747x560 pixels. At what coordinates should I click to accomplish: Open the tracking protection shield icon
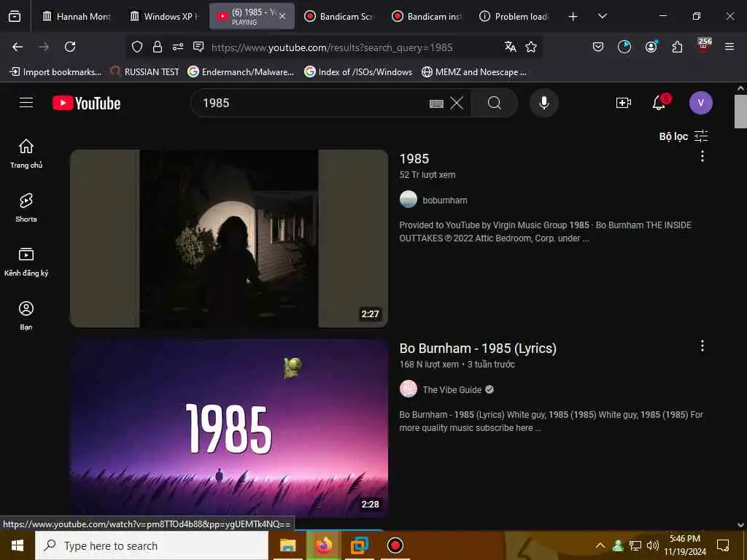click(x=137, y=47)
